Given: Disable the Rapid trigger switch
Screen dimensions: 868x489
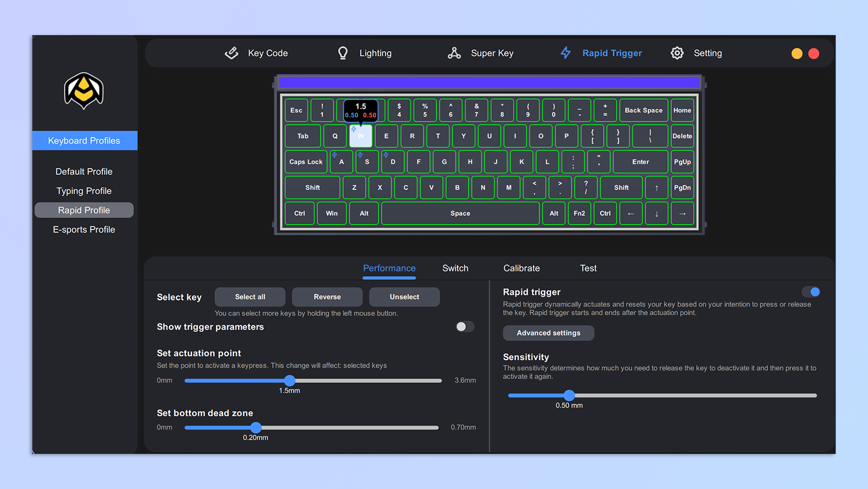Looking at the screenshot, I should click(x=811, y=292).
